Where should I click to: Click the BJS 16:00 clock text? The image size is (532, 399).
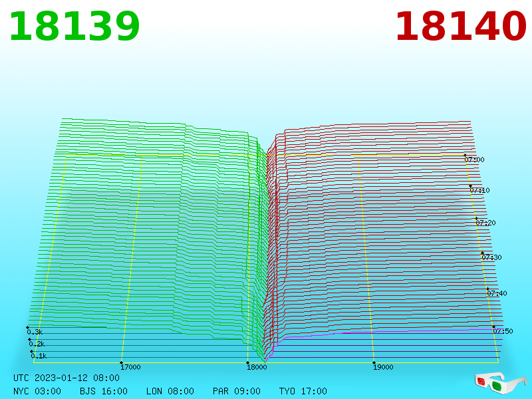[104, 391]
